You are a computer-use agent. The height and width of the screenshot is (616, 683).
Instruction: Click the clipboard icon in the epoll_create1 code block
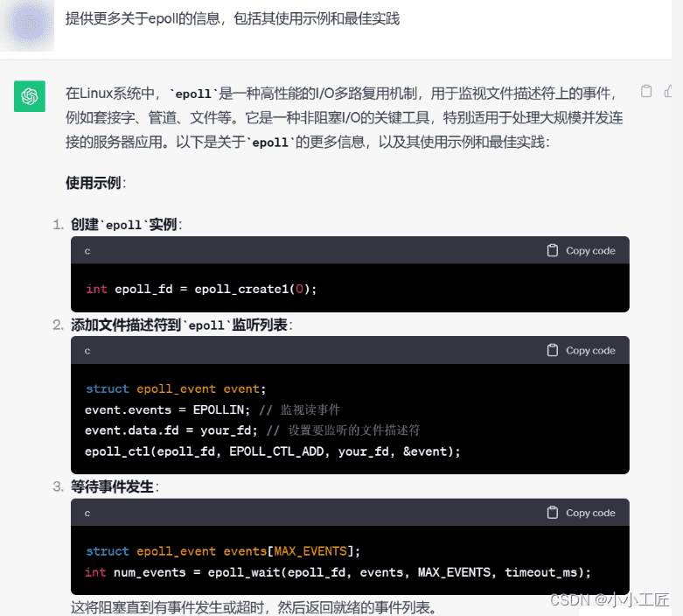(x=553, y=250)
